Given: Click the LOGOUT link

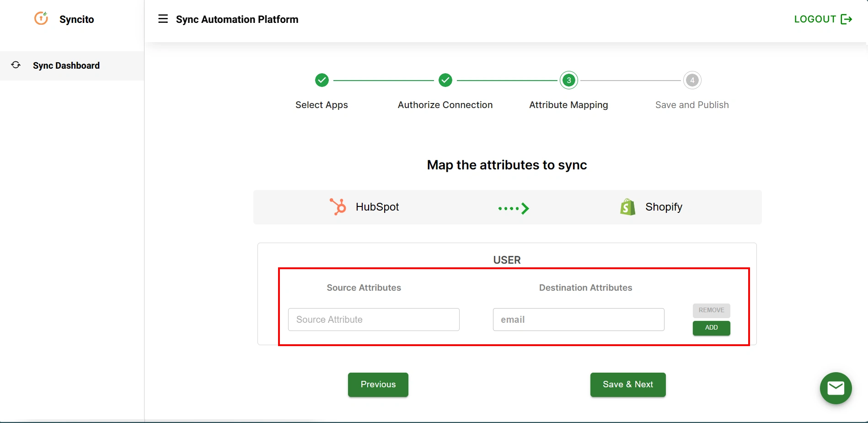Looking at the screenshot, I should tap(814, 19).
